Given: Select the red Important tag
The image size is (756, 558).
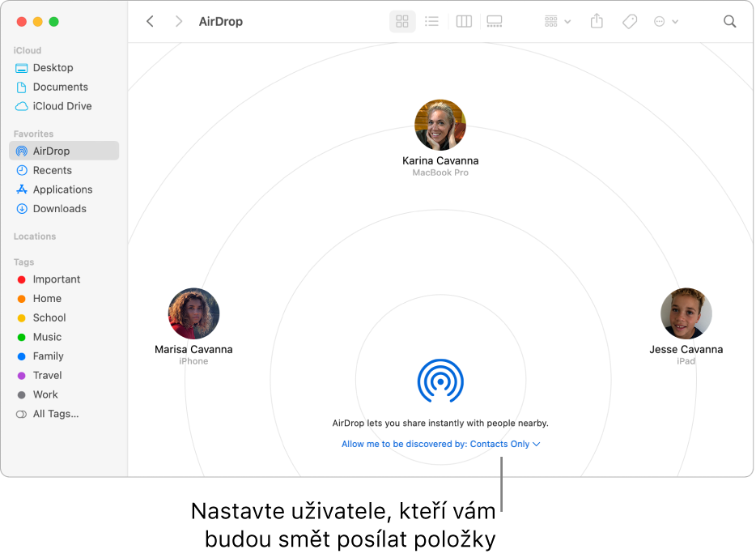Looking at the screenshot, I should click(x=64, y=279).
